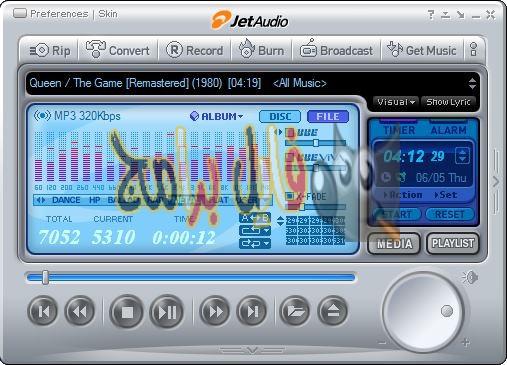Launch the Broadcast feature
The width and height of the screenshot is (507, 365).
point(336,50)
